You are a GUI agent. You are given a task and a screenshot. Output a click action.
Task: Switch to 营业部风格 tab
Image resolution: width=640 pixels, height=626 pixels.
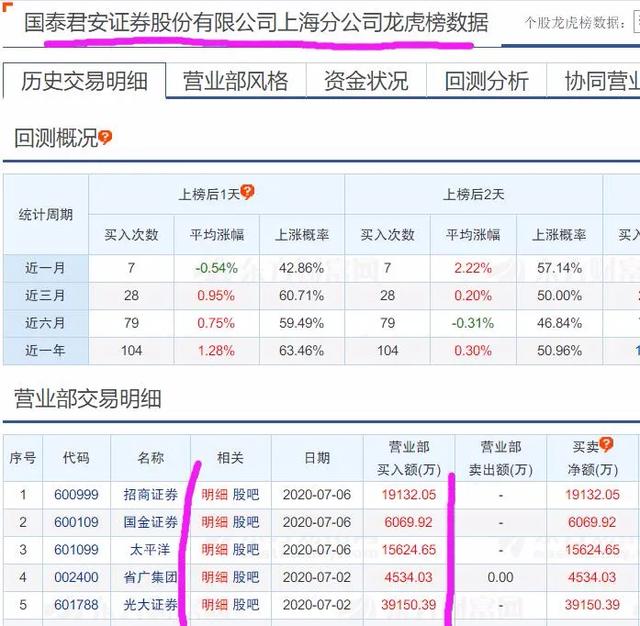236,81
